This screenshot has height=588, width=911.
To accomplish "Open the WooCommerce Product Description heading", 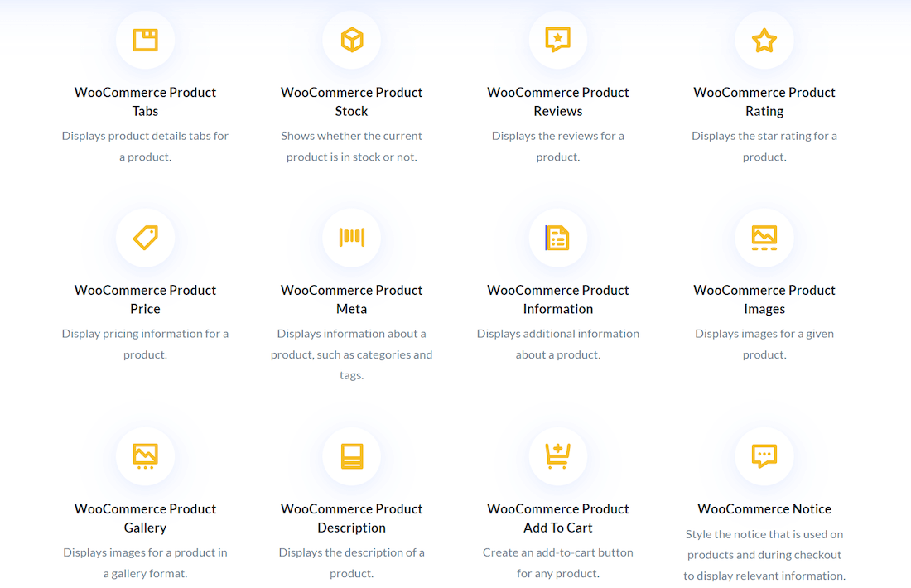I will click(x=351, y=518).
